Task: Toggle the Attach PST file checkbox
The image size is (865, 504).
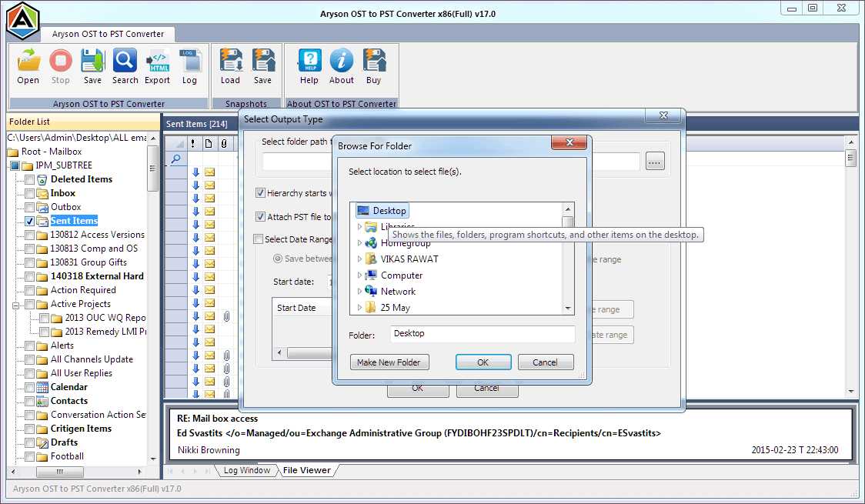Action: click(260, 217)
